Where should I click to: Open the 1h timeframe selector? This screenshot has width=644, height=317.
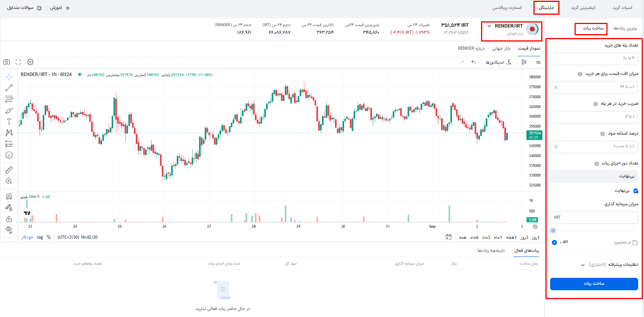(538, 62)
